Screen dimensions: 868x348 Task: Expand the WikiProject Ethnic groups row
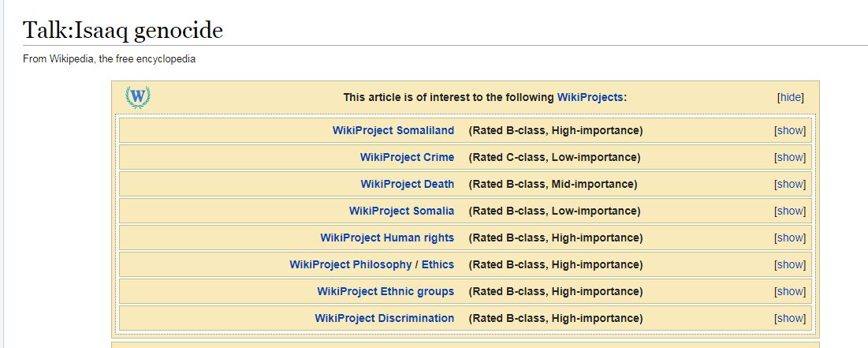point(790,291)
